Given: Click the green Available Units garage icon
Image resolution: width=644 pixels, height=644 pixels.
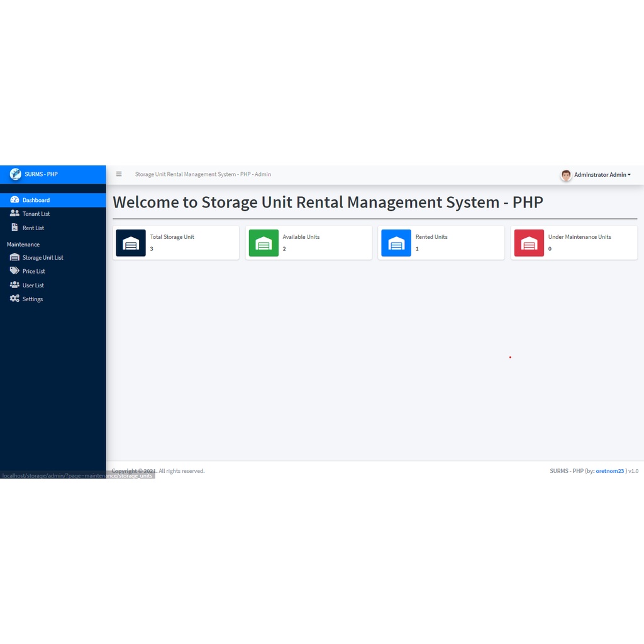Looking at the screenshot, I should [x=264, y=242].
